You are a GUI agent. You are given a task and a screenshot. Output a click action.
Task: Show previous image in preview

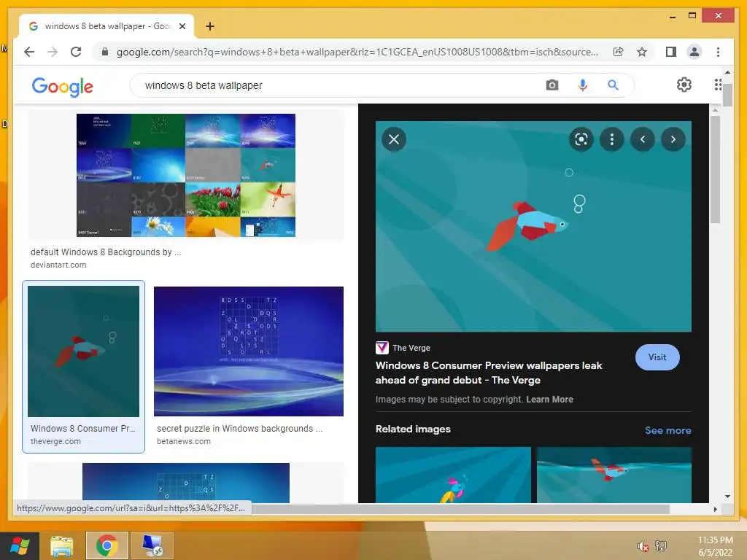coord(643,139)
